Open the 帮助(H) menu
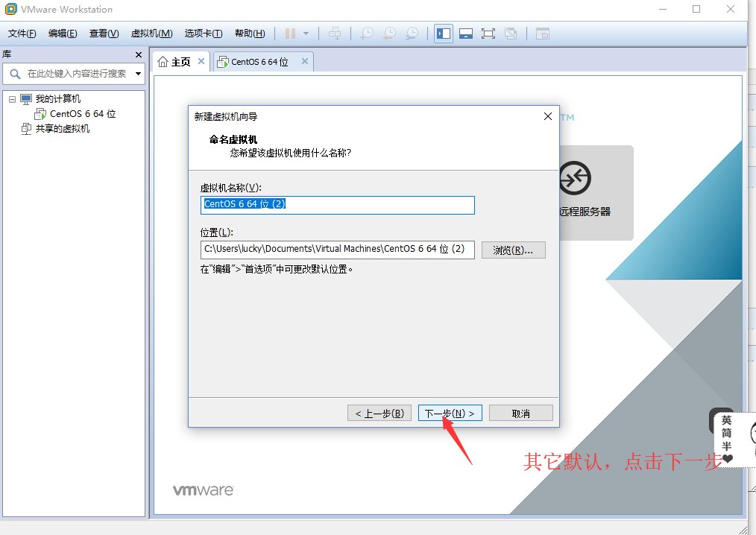This screenshot has height=535, width=756. tap(250, 34)
